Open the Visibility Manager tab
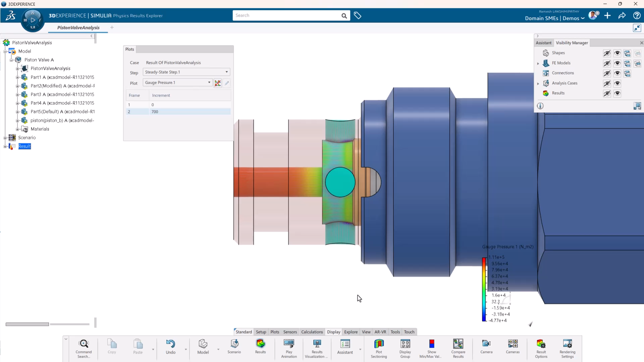This screenshot has width=644, height=362. click(x=572, y=43)
